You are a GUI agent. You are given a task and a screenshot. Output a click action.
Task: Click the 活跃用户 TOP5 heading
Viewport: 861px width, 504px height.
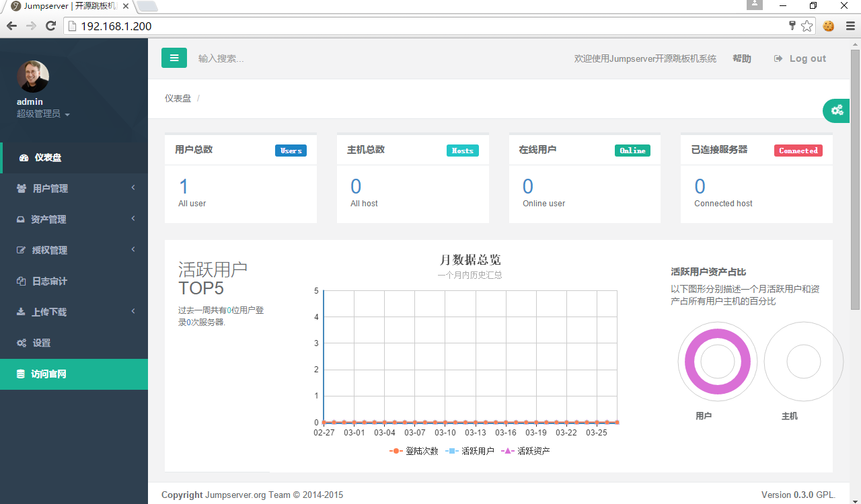(x=213, y=279)
